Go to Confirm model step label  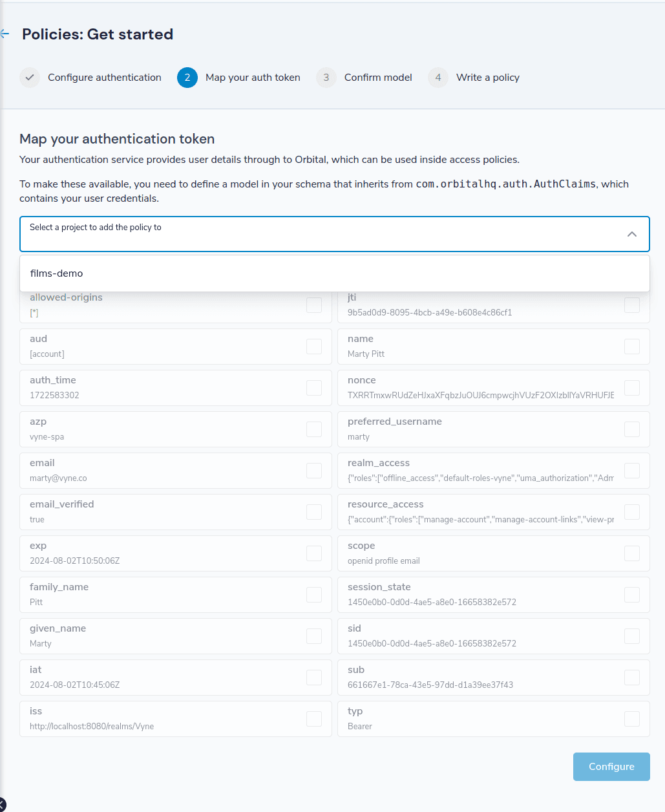tap(378, 78)
